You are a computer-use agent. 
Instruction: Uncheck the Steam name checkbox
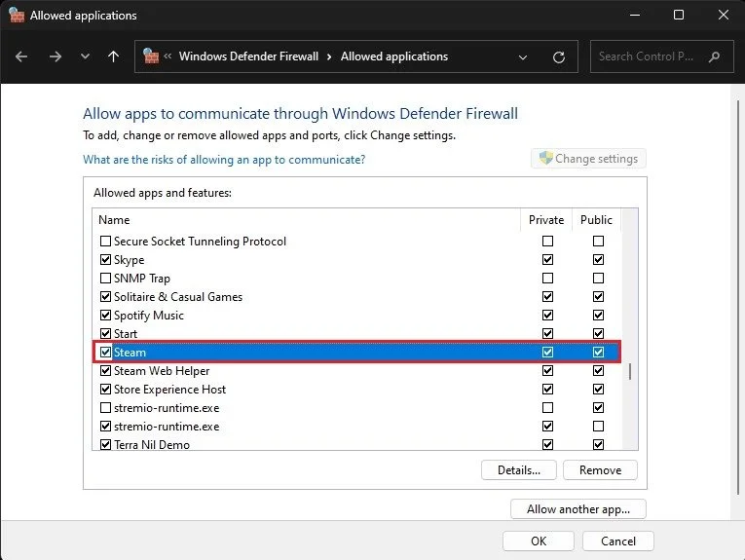105,353
